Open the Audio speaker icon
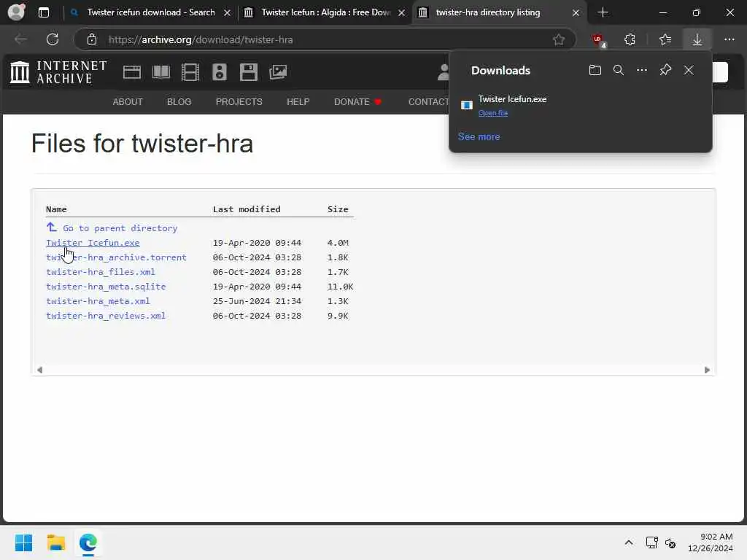 [220, 72]
